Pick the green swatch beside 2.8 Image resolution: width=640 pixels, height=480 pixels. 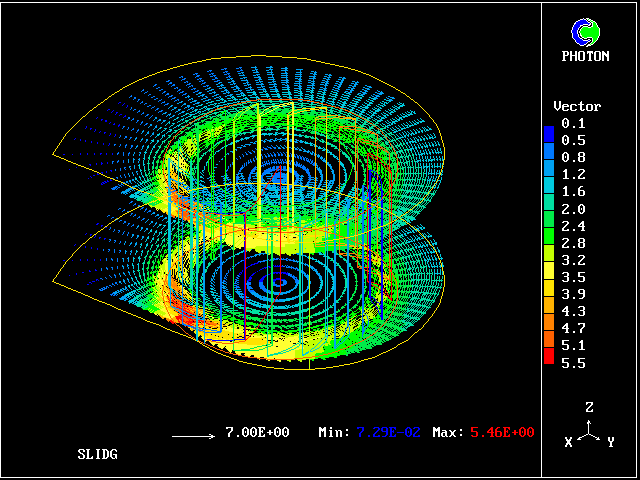point(548,243)
